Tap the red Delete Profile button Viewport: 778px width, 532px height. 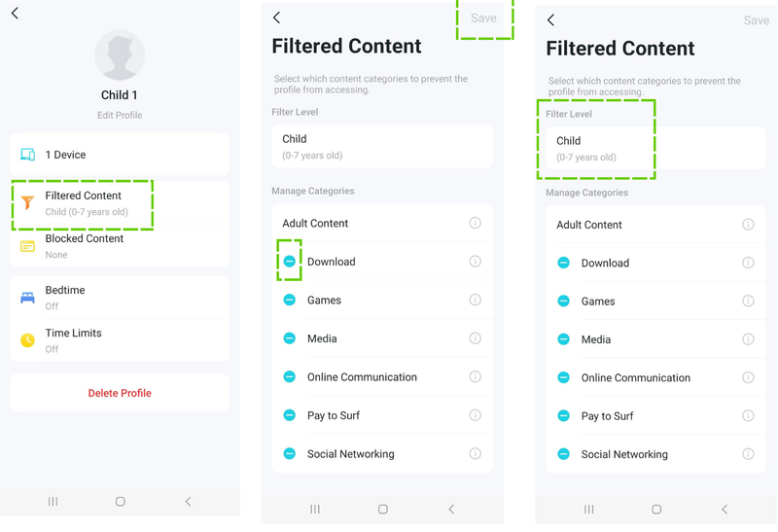pyautogui.click(x=120, y=393)
